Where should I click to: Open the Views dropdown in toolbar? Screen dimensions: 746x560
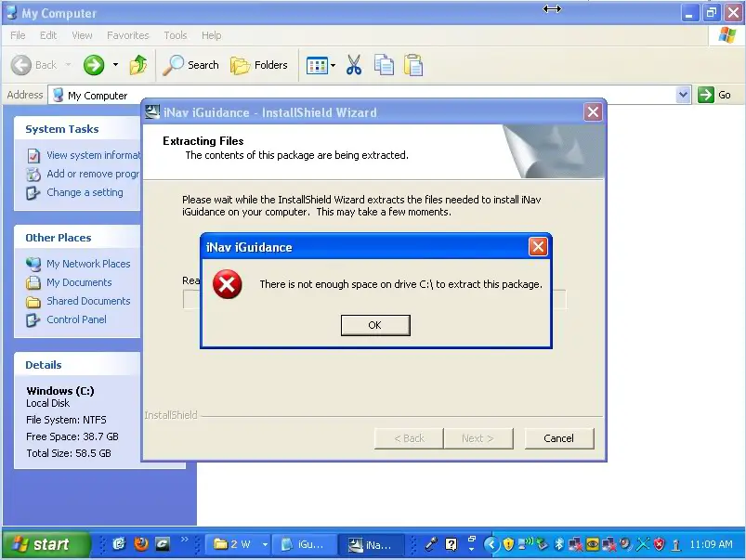(x=321, y=65)
